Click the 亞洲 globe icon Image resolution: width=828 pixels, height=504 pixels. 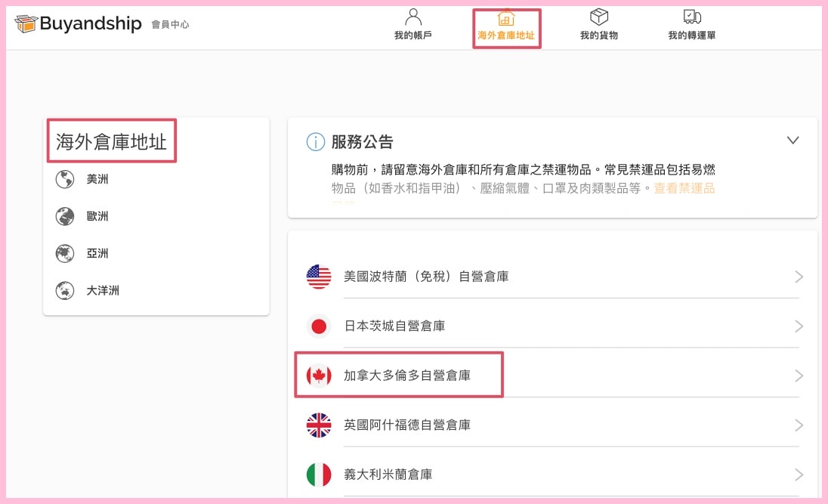64,254
